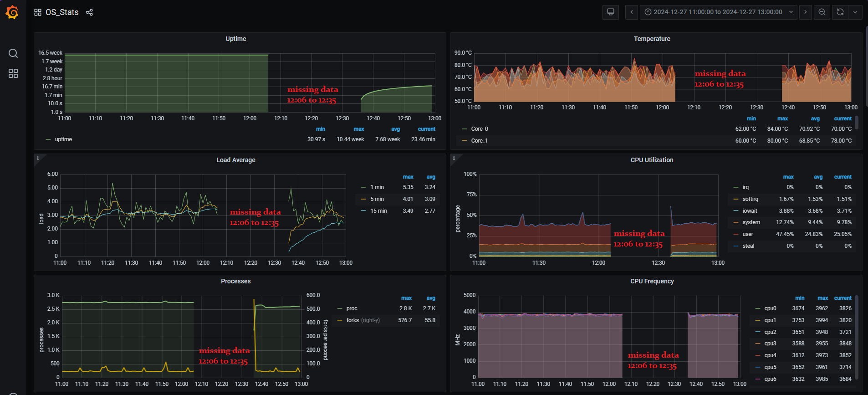Screen dimensions: 868x395
Task: Open the Load Average panel title menu
Action: coord(236,160)
